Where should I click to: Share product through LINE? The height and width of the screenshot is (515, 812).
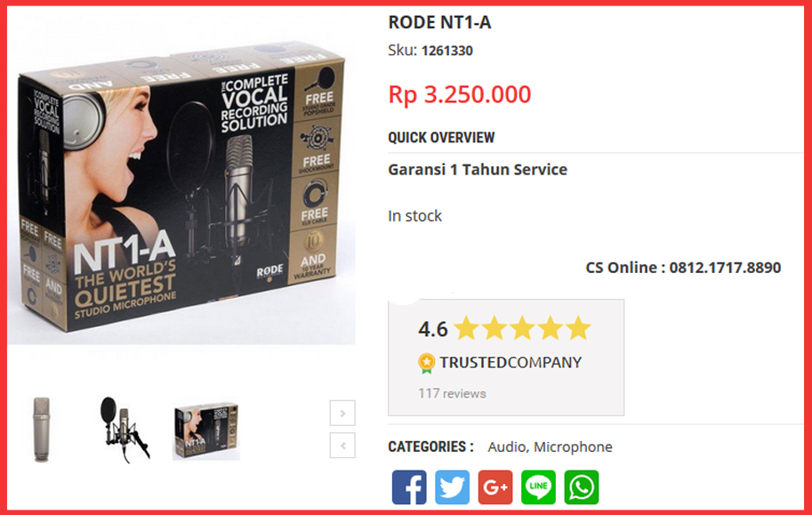click(538, 487)
